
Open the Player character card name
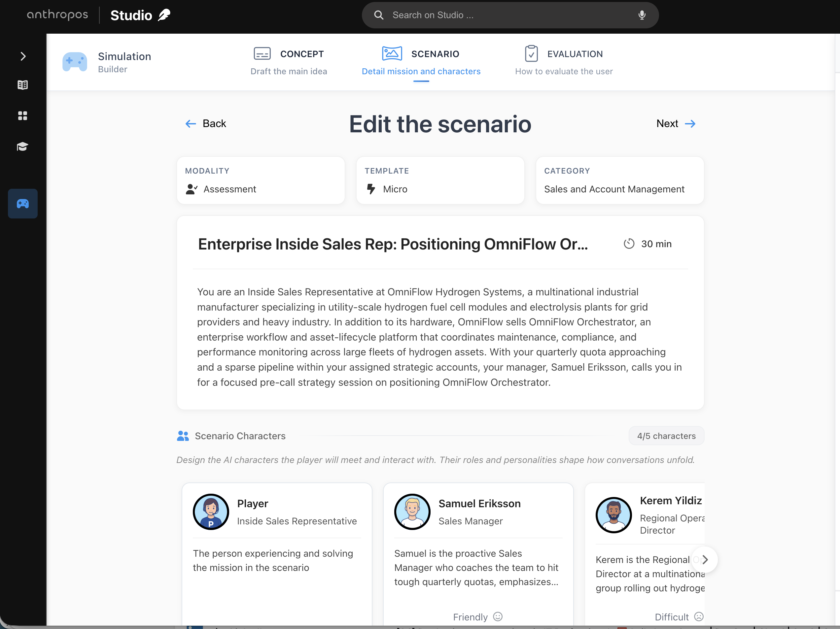[253, 503]
